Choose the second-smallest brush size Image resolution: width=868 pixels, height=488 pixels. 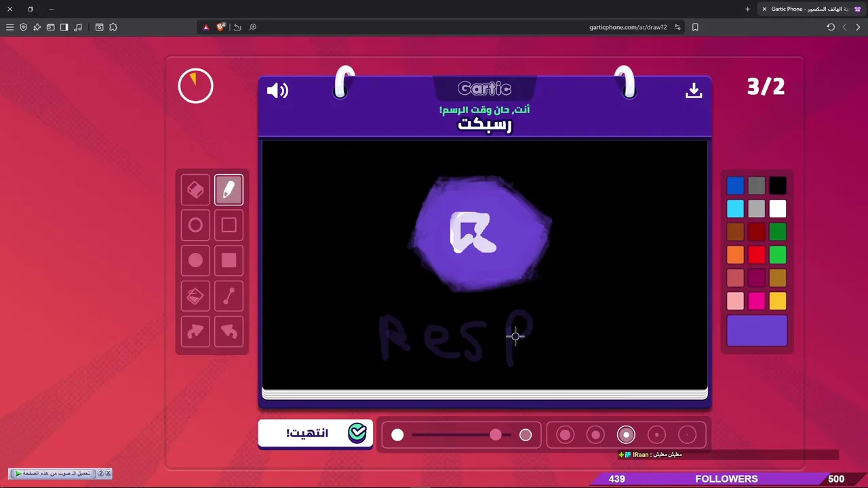click(x=656, y=434)
